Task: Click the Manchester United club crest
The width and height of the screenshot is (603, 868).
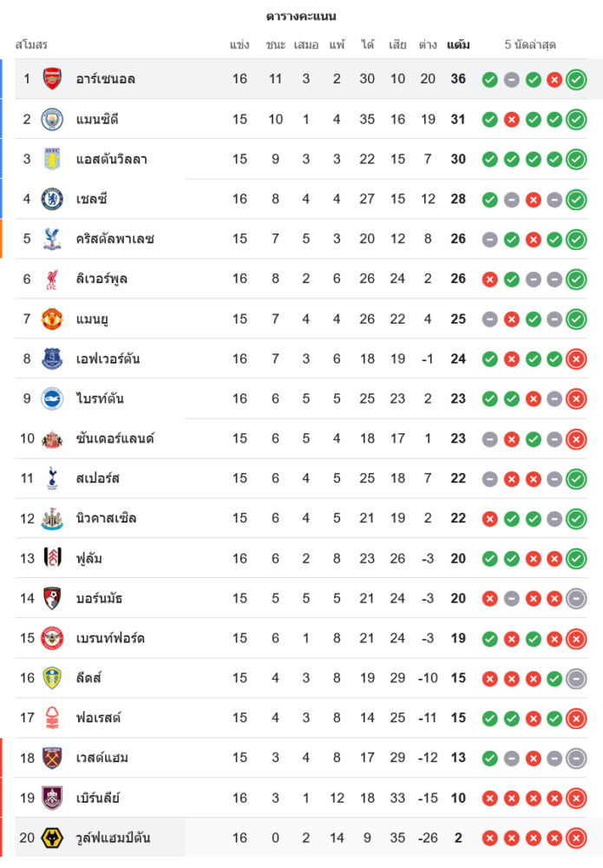Action: click(x=52, y=319)
